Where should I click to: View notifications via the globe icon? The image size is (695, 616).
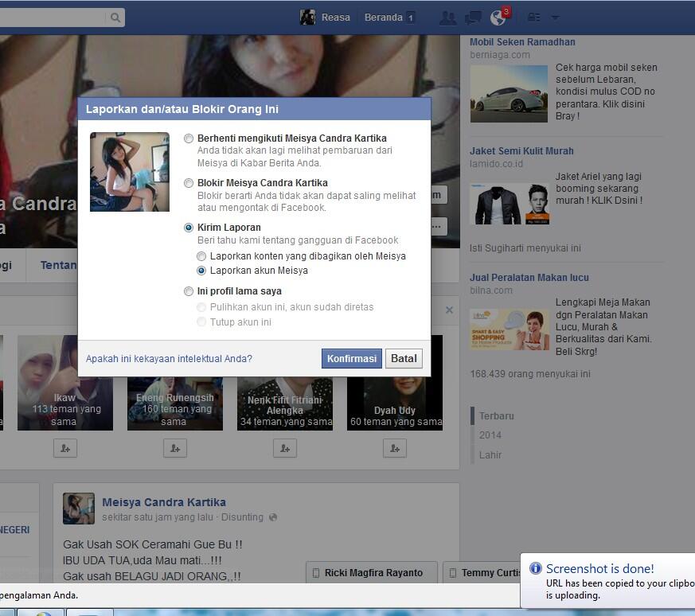[x=498, y=17]
